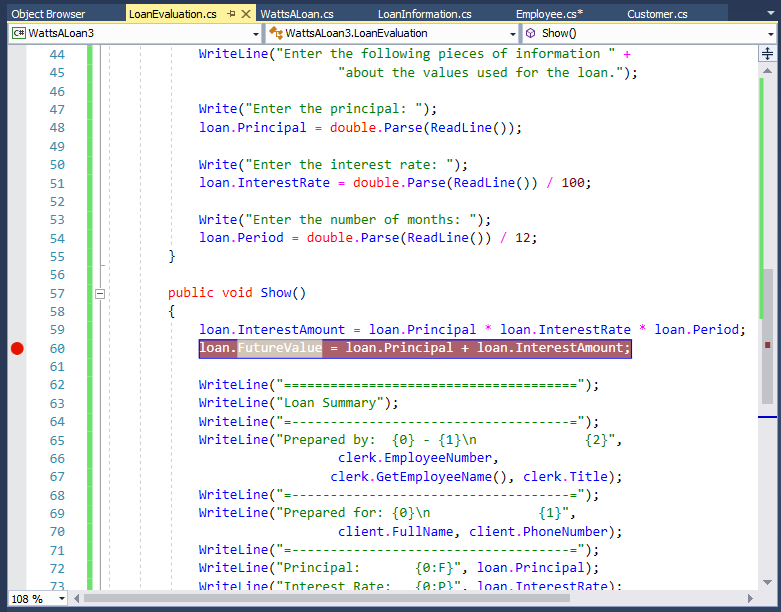Click the vertical scrollbar up arrow
The height and width of the screenshot is (612, 781).
[768, 71]
